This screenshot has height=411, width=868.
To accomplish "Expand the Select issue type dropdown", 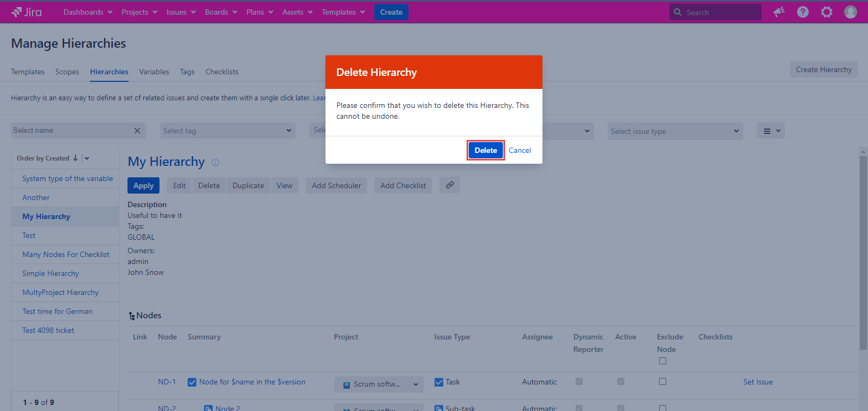I will (x=674, y=131).
